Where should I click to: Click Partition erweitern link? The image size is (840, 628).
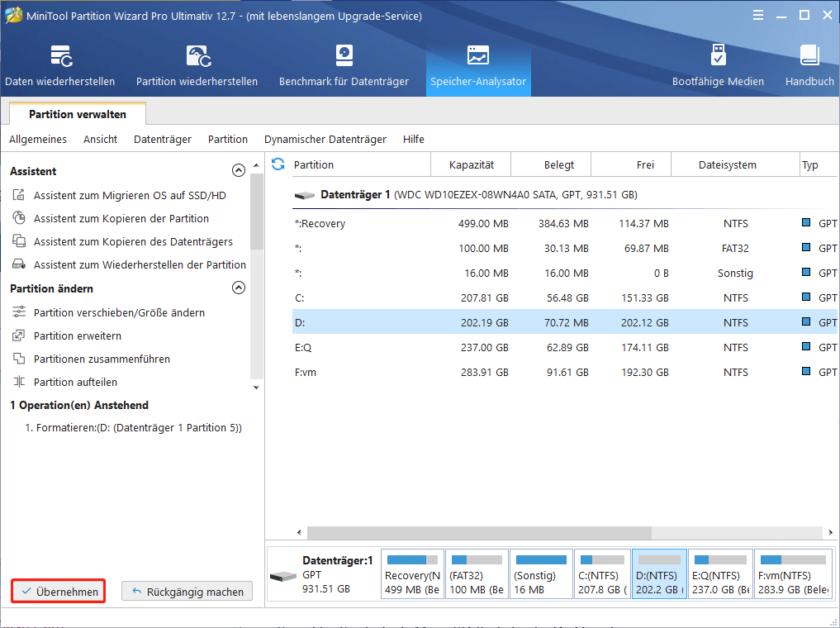tap(78, 336)
